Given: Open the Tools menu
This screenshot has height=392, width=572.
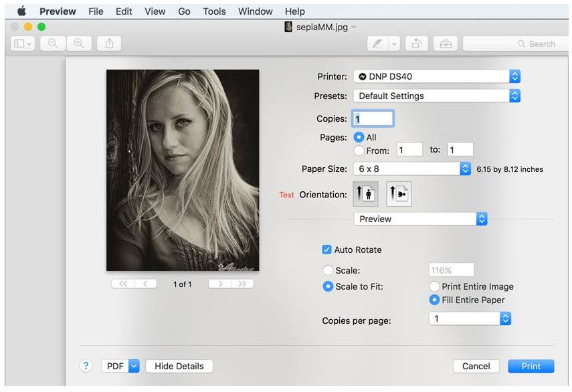Looking at the screenshot, I should 214,11.
